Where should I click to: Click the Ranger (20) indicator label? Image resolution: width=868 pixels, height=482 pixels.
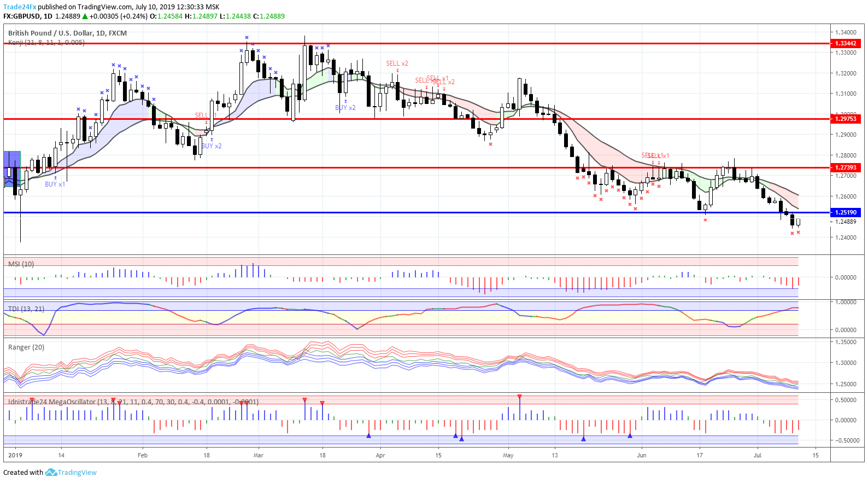26,347
